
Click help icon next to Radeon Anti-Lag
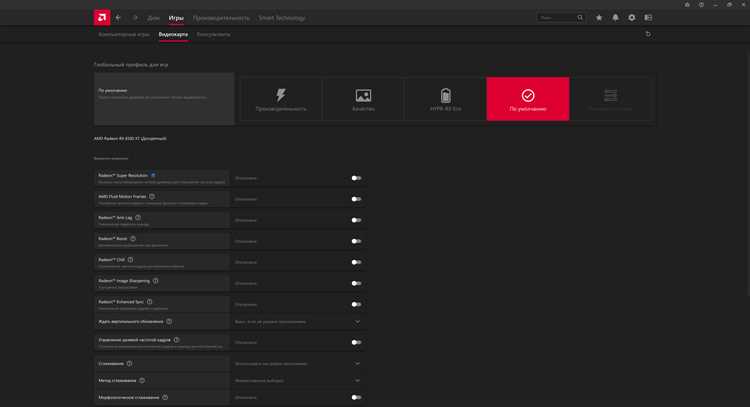[138, 218]
